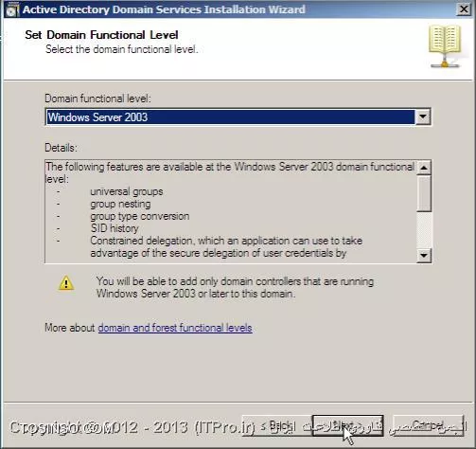Click inside the Details text box

pos(230,211)
